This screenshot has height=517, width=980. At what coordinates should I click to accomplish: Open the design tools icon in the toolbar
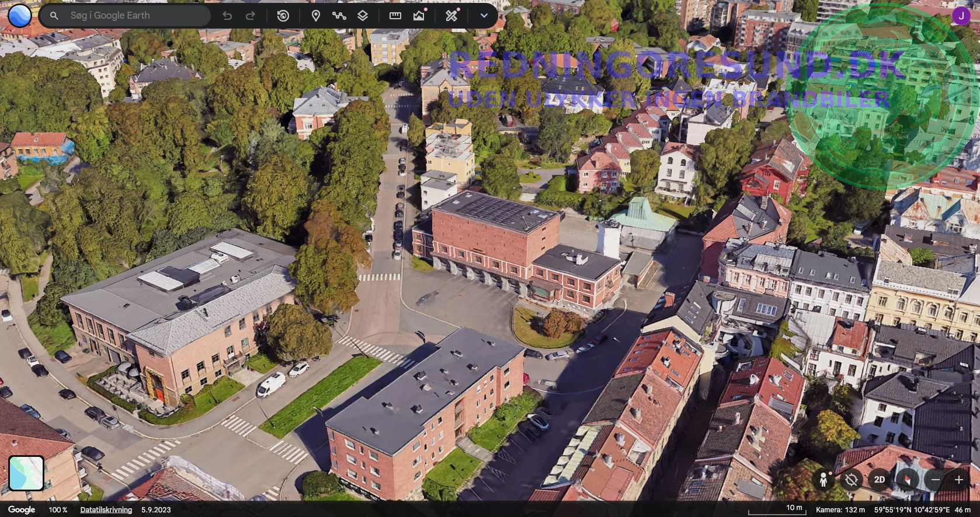pos(451,16)
